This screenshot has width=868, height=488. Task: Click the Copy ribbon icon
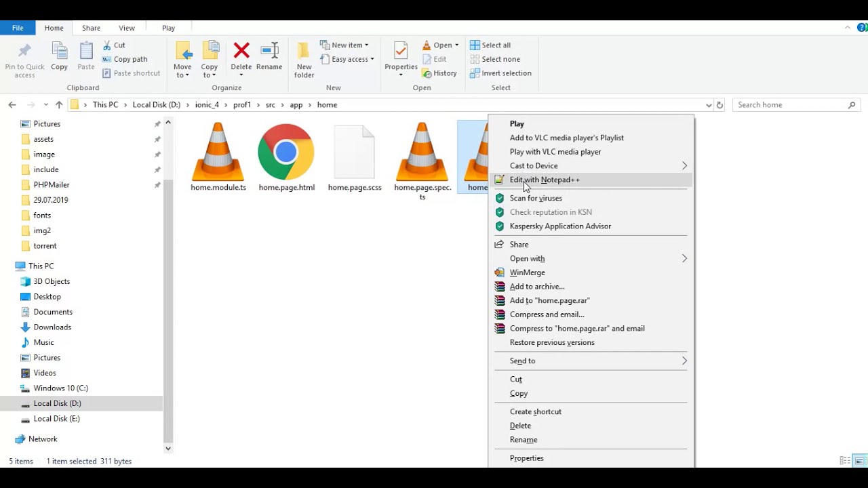pyautogui.click(x=59, y=52)
